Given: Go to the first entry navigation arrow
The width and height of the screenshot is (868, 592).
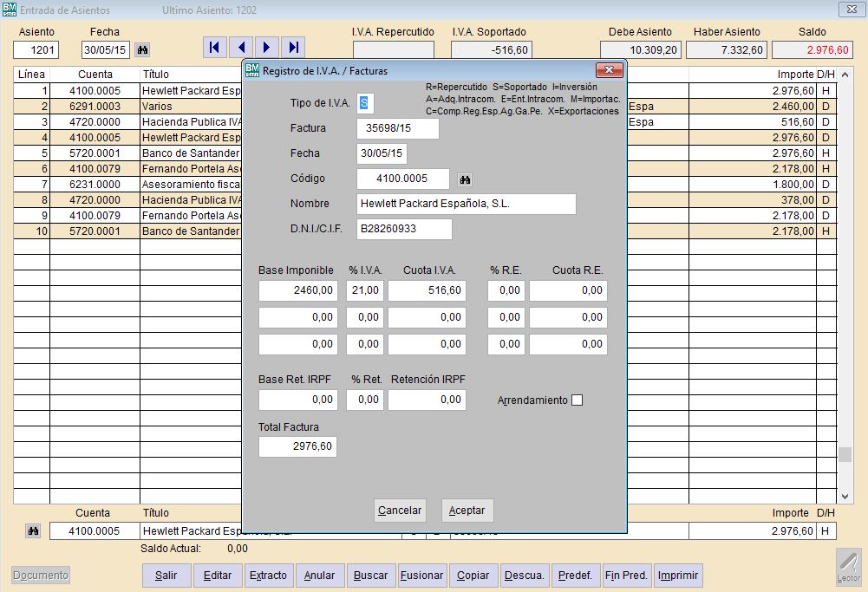Looking at the screenshot, I should click(215, 48).
